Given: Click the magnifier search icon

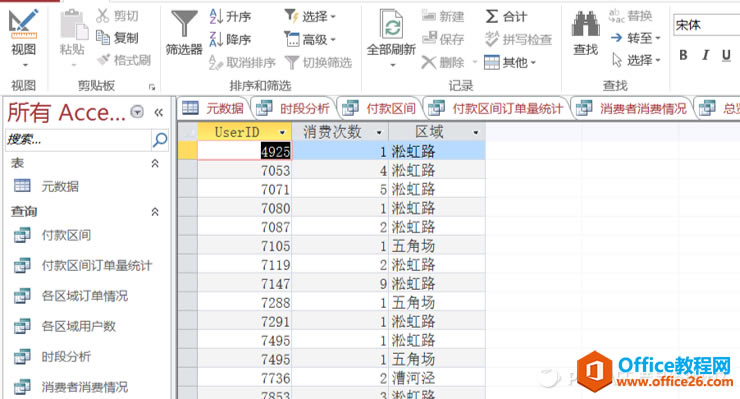Looking at the screenshot, I should 160,139.
